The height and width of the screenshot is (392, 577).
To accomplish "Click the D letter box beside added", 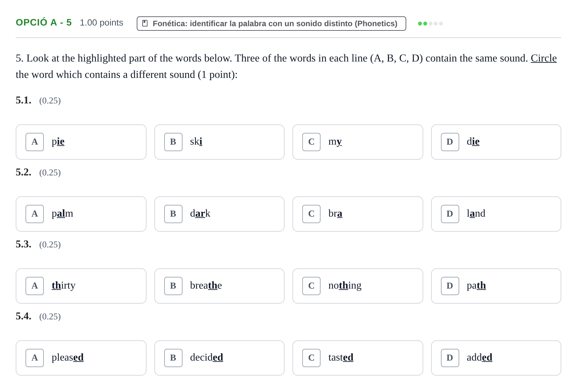I will point(450,358).
